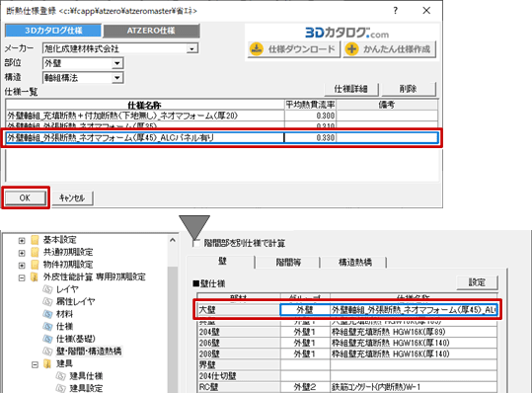Viewport: 532px width, 393px height.
Task: Select the 建具仕様 item icon
Action: point(61,376)
